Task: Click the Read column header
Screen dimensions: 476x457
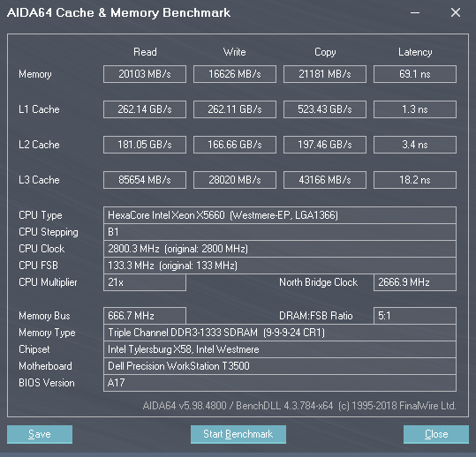Action: tap(145, 52)
